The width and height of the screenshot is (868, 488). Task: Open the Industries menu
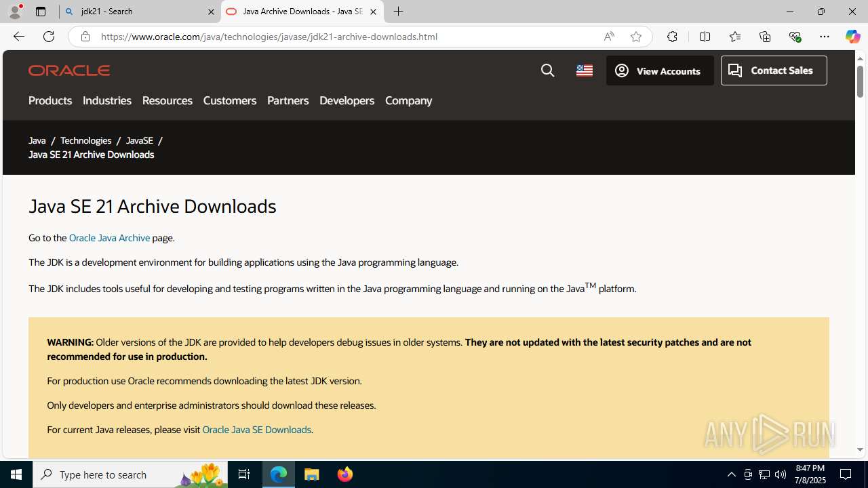pyautogui.click(x=107, y=100)
